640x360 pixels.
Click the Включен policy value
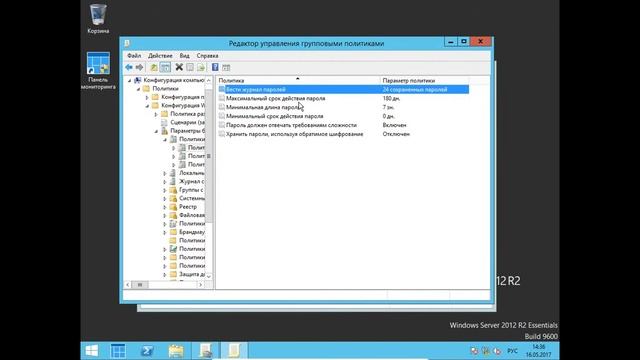[394, 125]
